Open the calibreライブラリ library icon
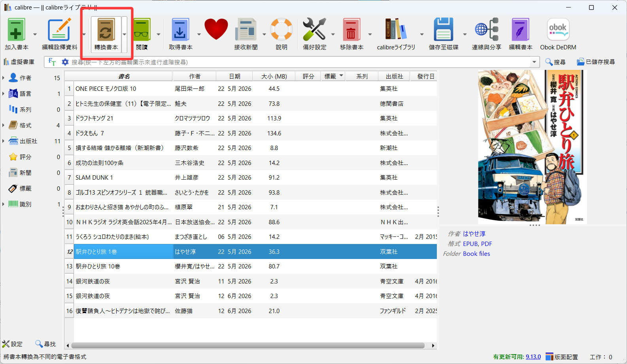The width and height of the screenshot is (627, 364). [x=396, y=30]
